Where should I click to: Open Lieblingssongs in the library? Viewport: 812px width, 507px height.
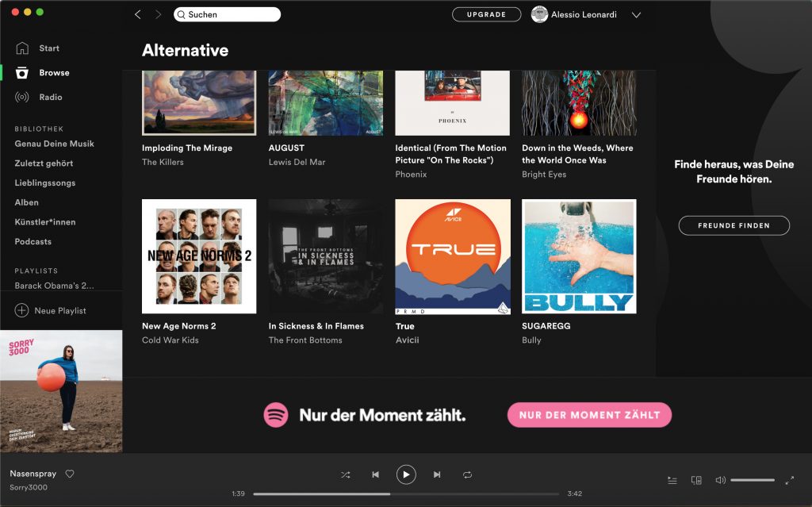(44, 182)
